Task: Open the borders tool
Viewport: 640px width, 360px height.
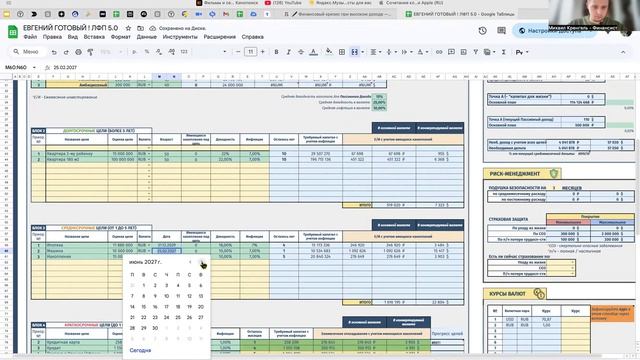Action: point(342,52)
